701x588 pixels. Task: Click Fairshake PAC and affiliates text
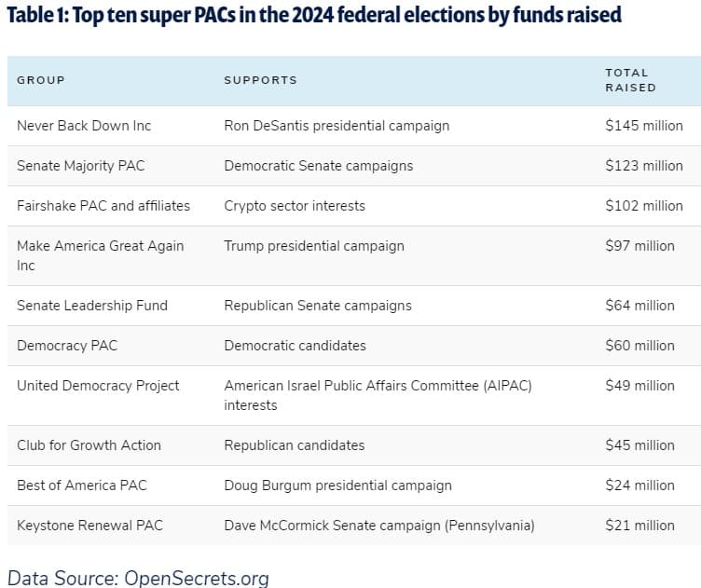103,206
